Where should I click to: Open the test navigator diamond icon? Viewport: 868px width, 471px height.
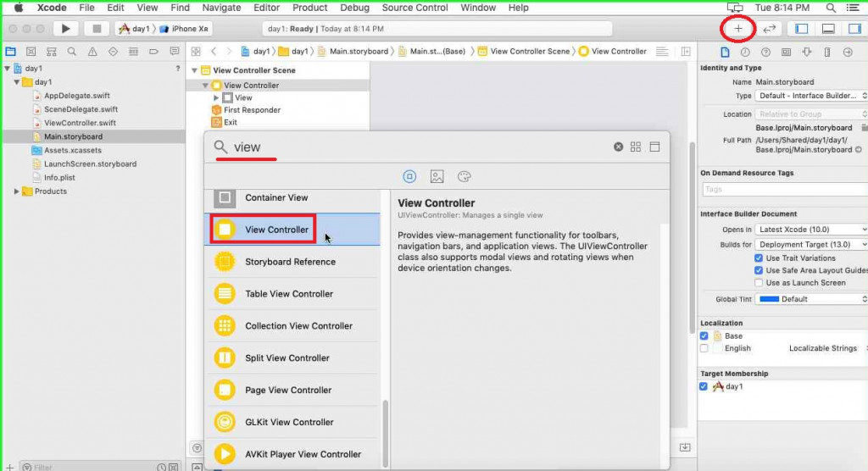pos(113,52)
